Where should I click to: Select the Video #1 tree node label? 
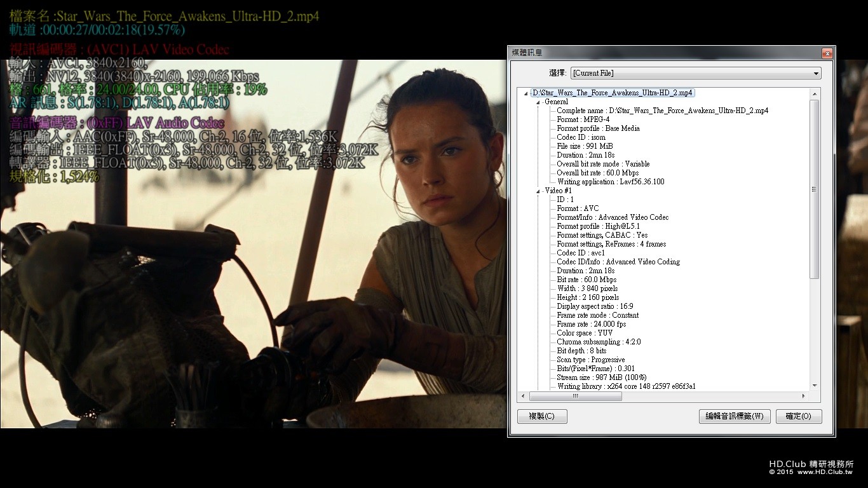point(558,191)
